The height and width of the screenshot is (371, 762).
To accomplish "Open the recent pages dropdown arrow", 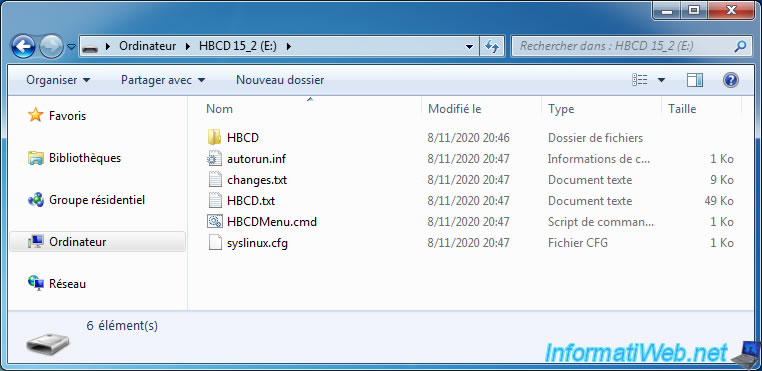I will 71,47.
